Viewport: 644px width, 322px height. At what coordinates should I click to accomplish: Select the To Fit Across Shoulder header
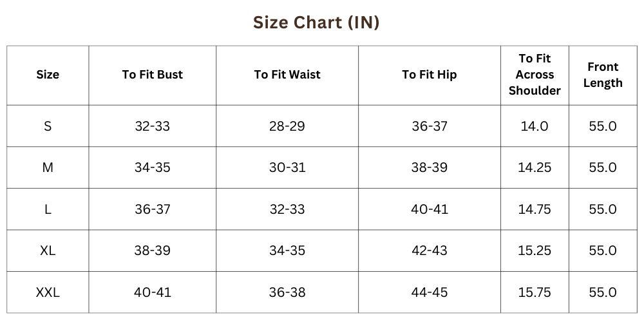click(535, 75)
